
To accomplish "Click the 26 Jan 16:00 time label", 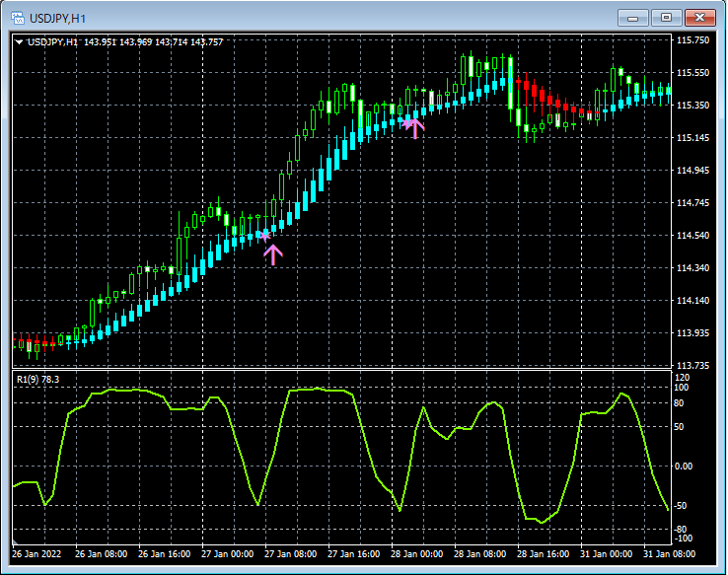I will pos(165,553).
